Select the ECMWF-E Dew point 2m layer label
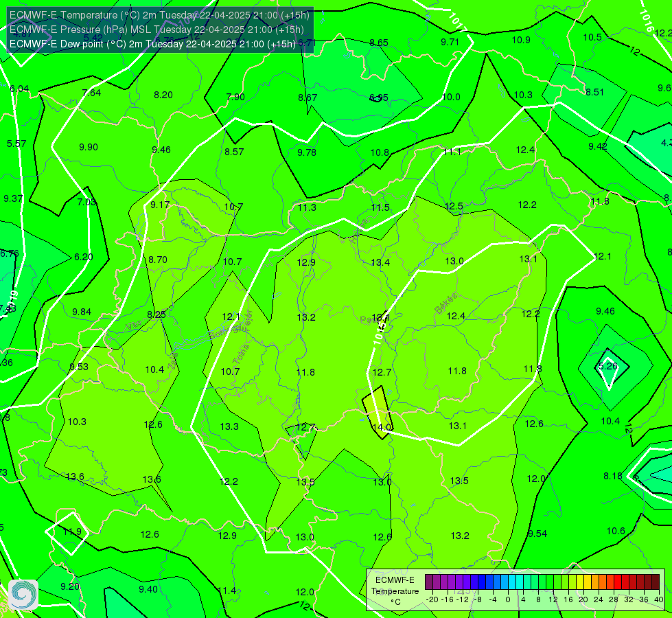 point(152,44)
